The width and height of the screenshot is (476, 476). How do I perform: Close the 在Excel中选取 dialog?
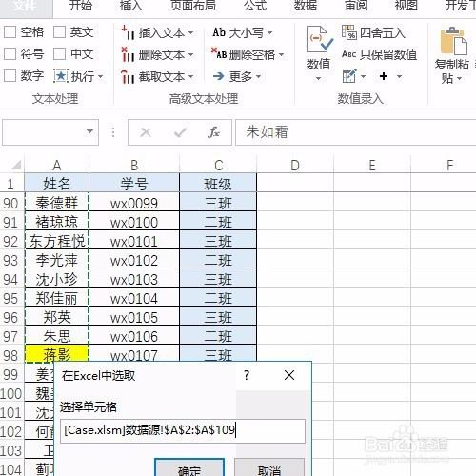289,375
